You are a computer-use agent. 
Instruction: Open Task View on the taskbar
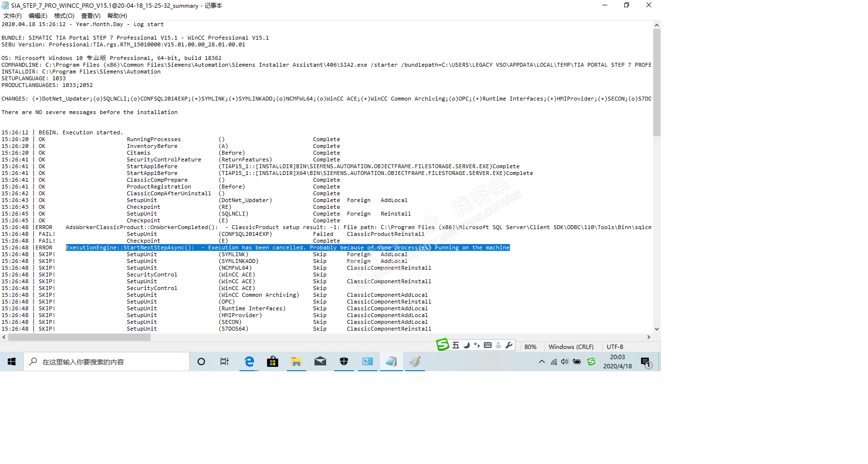point(224,362)
